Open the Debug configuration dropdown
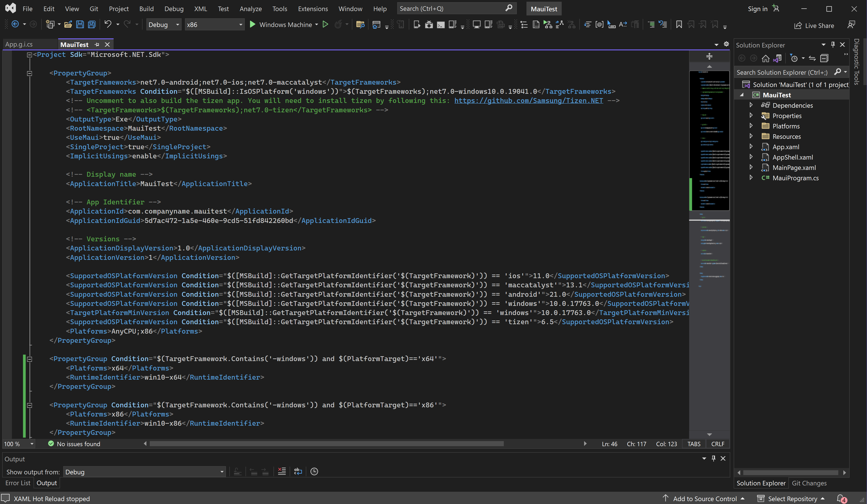 [x=164, y=24]
